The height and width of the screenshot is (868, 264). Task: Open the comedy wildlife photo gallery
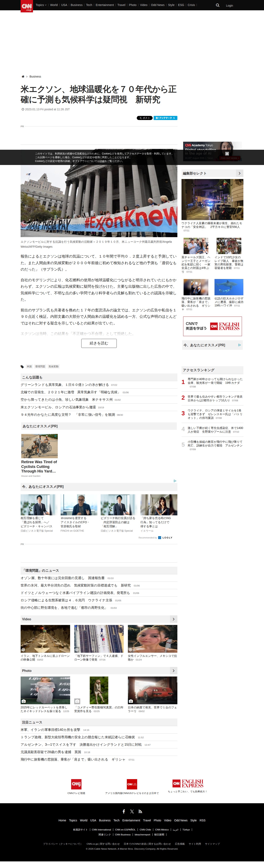(99, 690)
